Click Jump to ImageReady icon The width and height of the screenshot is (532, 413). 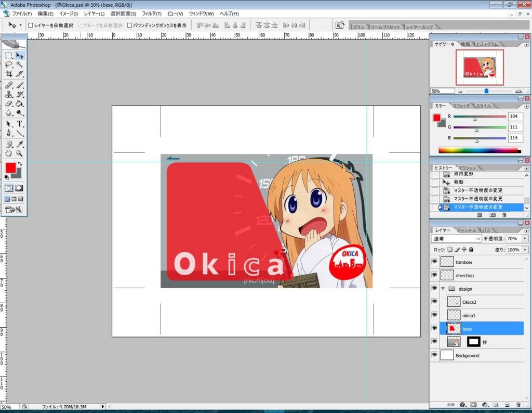tap(14, 210)
